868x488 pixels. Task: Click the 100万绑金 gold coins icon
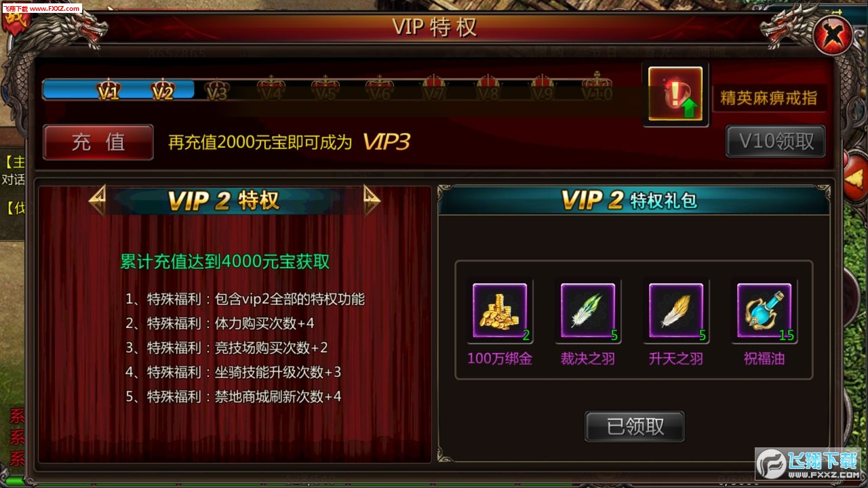(500, 311)
